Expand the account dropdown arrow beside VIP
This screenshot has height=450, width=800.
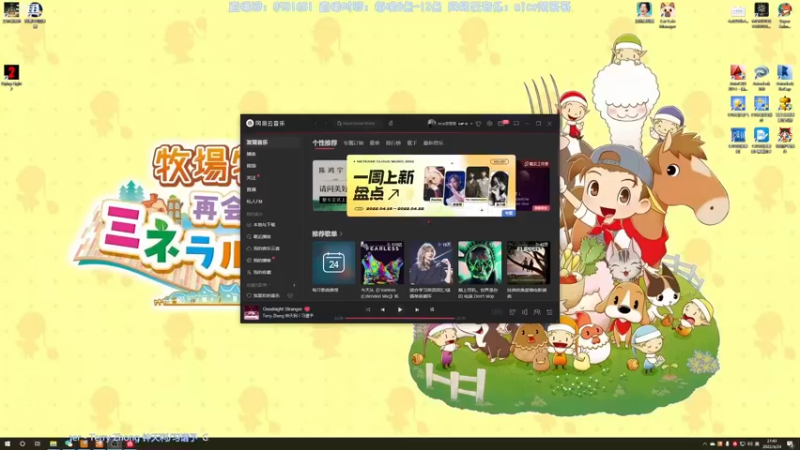coord(471,123)
